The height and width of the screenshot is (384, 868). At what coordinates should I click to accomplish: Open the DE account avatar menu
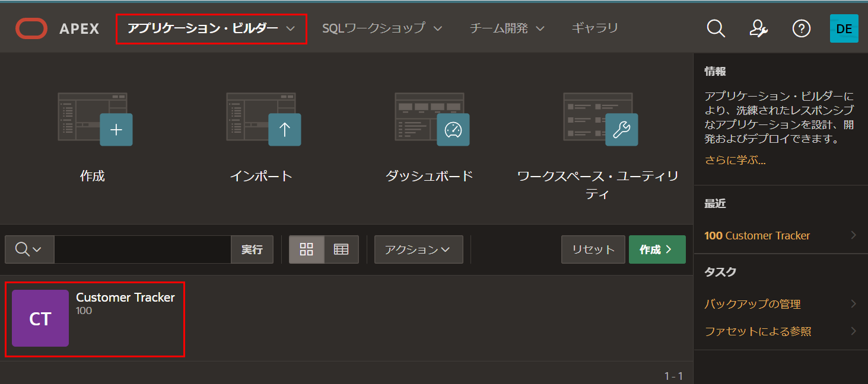tap(844, 28)
